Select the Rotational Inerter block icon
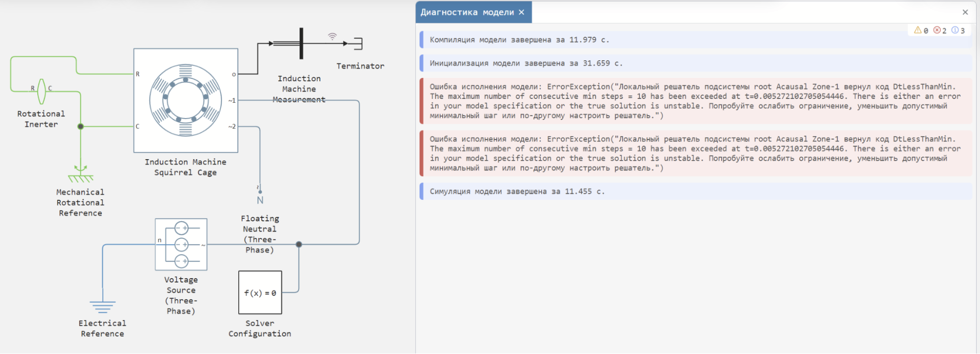 point(42,92)
